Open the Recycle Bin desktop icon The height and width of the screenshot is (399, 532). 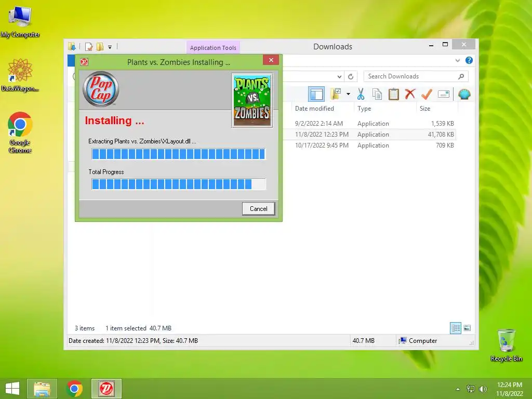[x=506, y=345]
